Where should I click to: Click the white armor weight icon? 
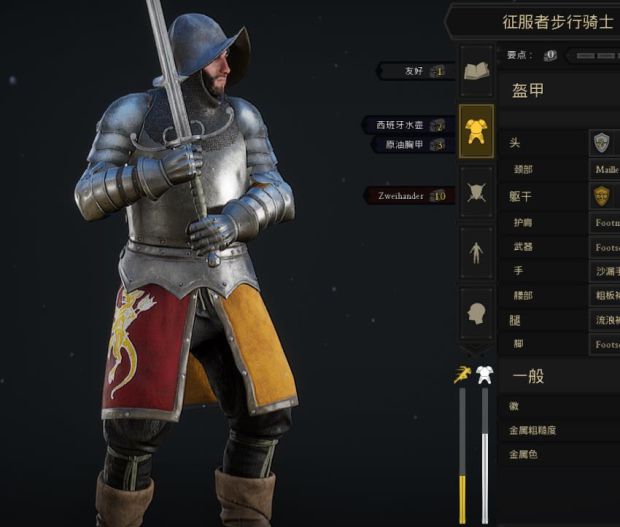[484, 374]
